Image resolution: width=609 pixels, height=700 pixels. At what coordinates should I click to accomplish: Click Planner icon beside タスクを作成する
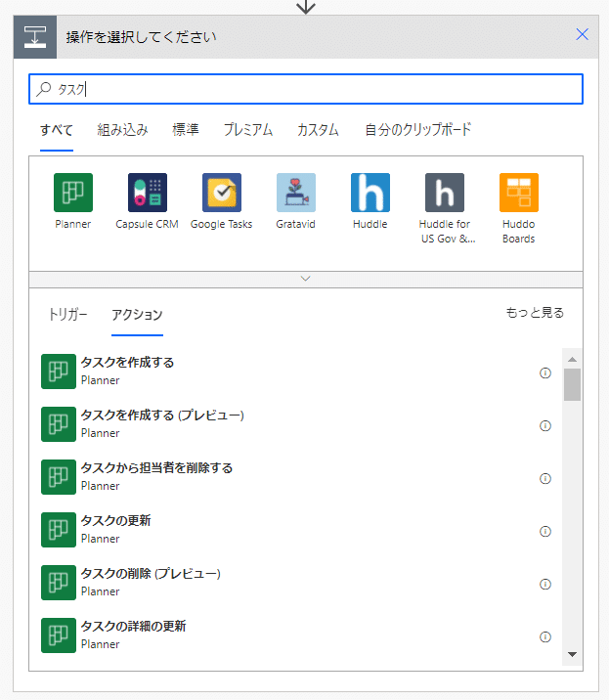[59, 372]
